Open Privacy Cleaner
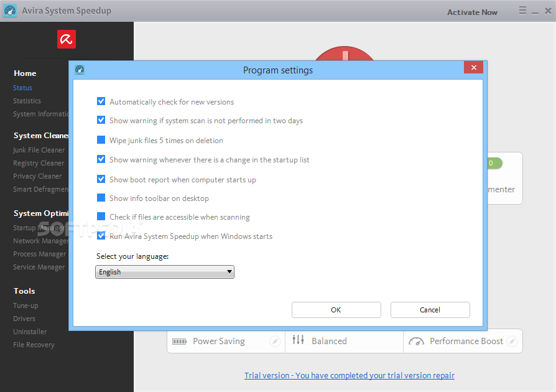The width and height of the screenshot is (556, 392). tap(37, 176)
